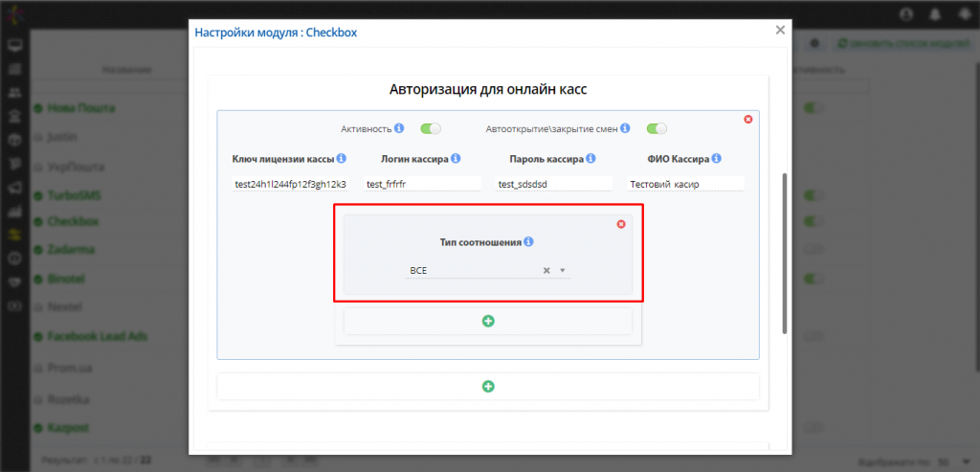Delete the cashier authorization block with red icon
This screenshot has height=472, width=980.
click(x=748, y=120)
